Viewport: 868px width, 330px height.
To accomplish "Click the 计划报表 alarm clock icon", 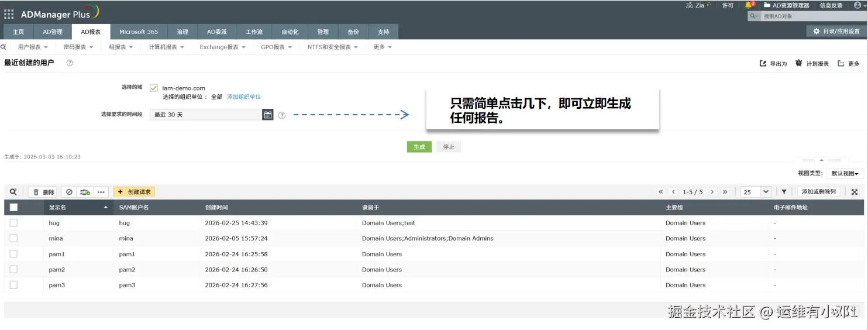I will coord(799,63).
